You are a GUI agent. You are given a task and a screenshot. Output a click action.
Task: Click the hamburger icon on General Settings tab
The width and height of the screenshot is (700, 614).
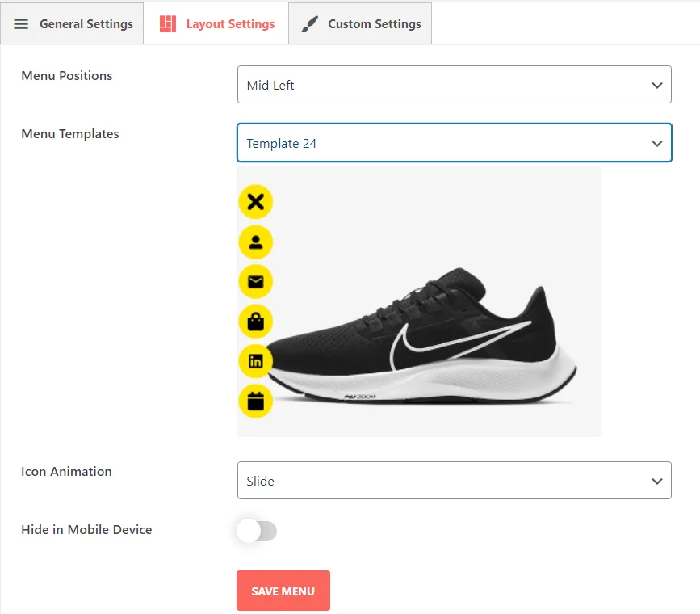[x=21, y=23]
